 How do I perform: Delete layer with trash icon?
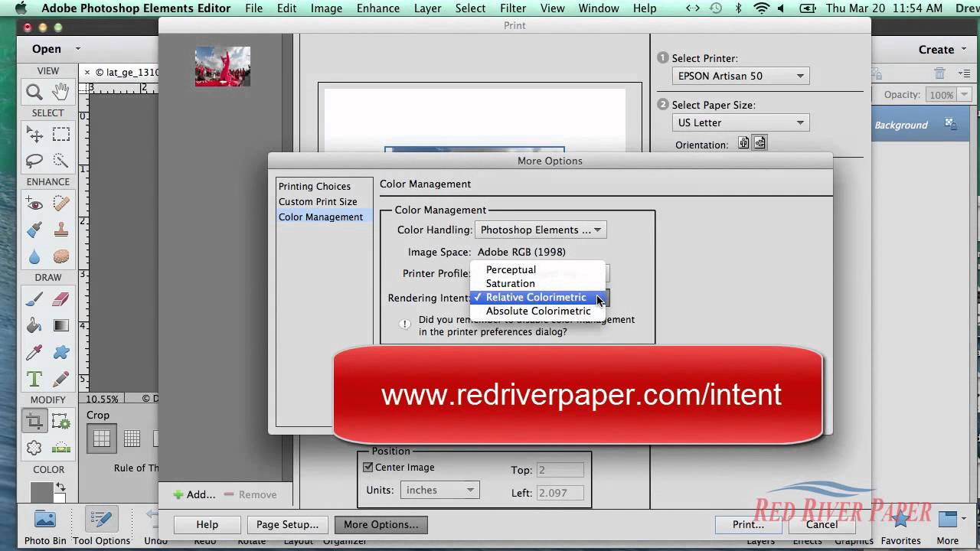939,73
